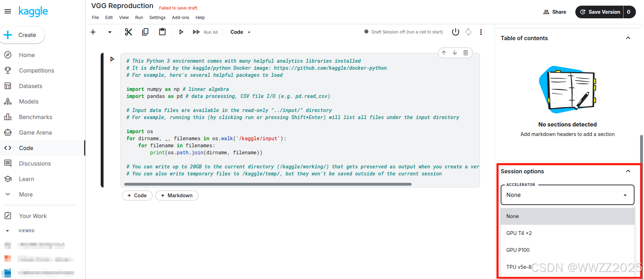Run the code cell play arrow
This screenshot has height=279, width=644.
click(x=112, y=59)
